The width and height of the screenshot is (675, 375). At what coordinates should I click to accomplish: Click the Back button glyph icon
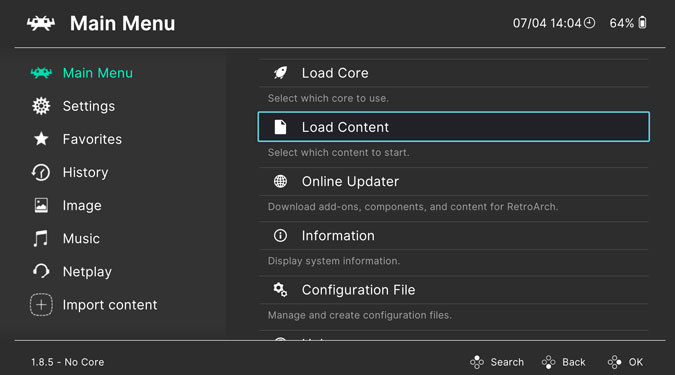pyautogui.click(x=548, y=362)
